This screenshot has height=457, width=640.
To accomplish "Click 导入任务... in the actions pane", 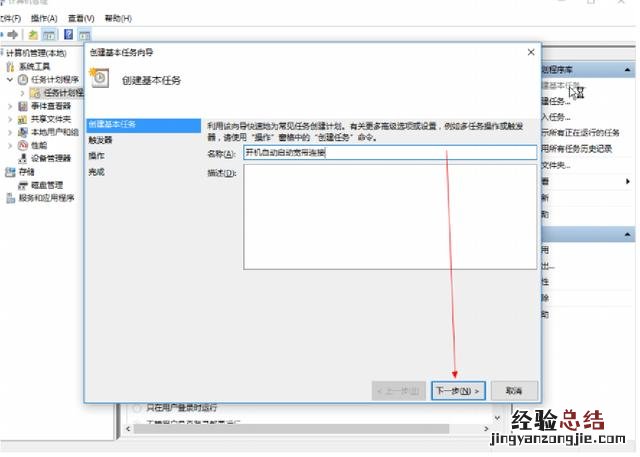I will pos(556,117).
